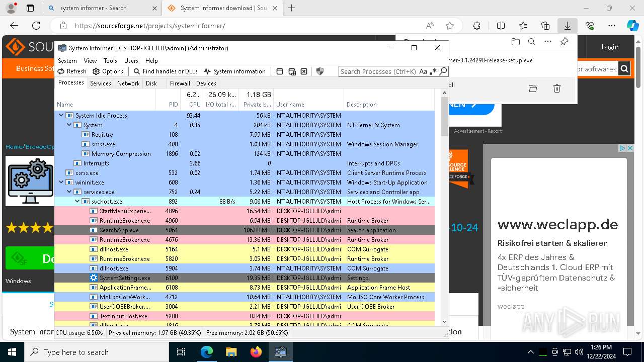644x362 pixels.
Task: Open the System menu
Action: [67, 60]
